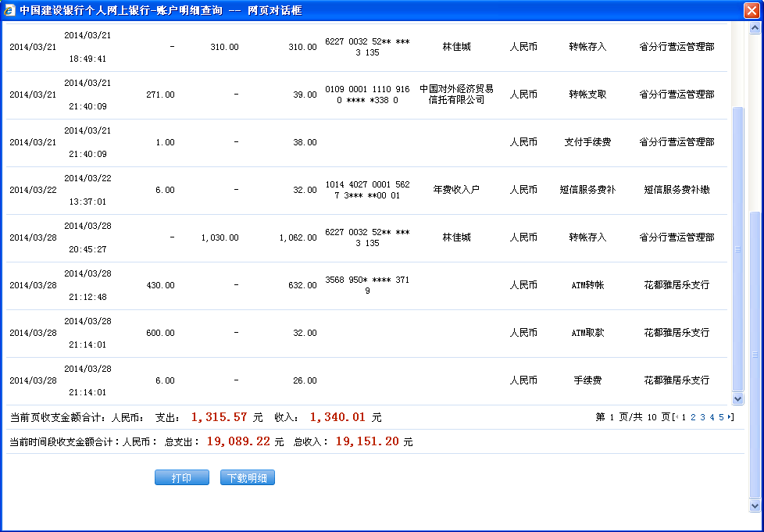This screenshot has width=764, height=532.
Task: Click the Internet Explorer icon in title bar
Action: click(9, 10)
